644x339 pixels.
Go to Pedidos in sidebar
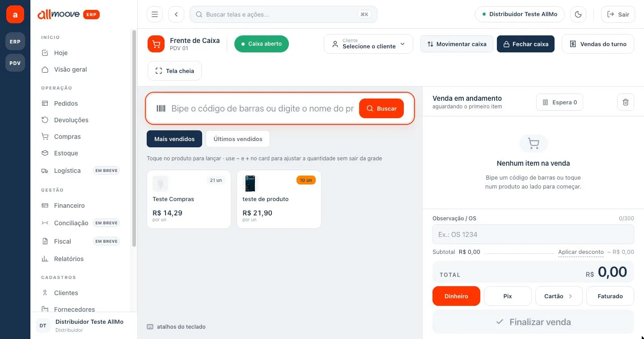80,103
